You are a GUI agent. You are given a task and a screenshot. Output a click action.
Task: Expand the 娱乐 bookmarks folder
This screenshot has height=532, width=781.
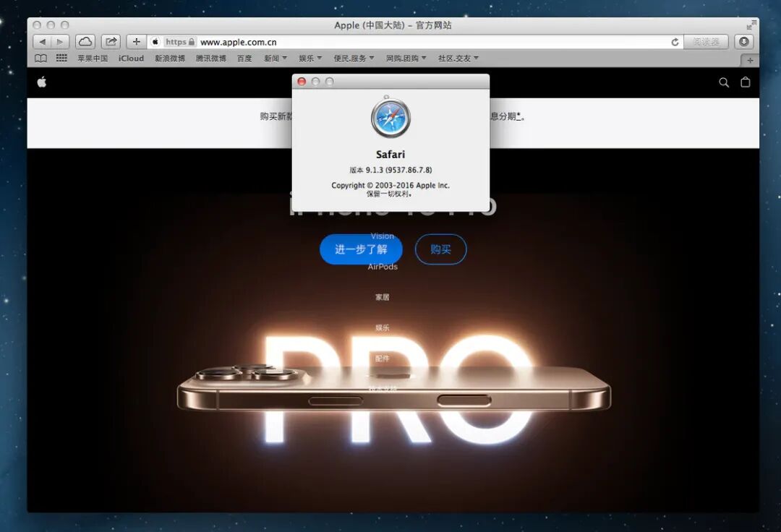tap(310, 59)
